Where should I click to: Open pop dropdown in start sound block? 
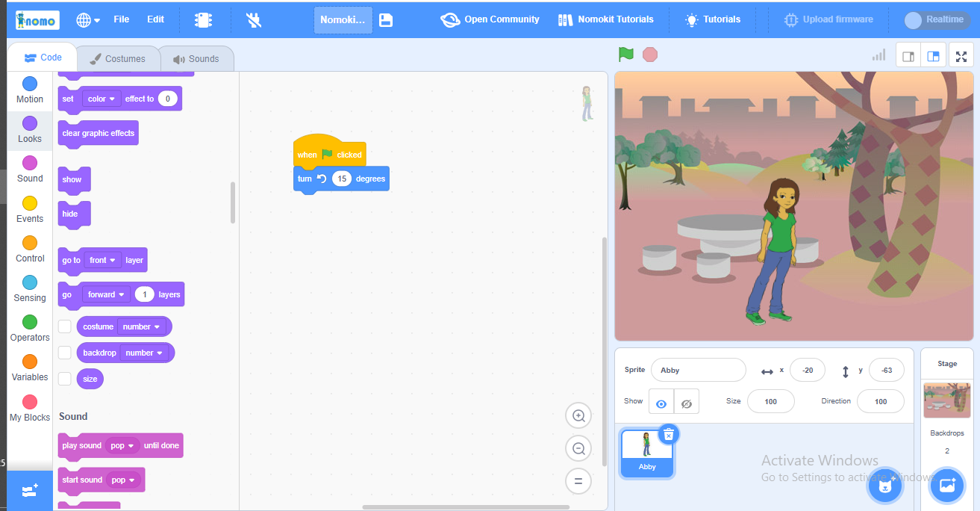pyautogui.click(x=124, y=480)
